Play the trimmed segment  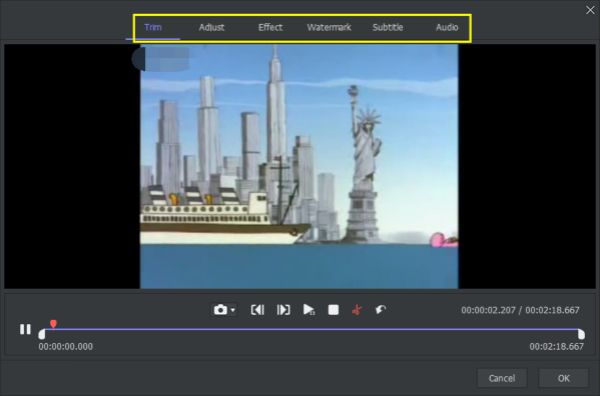point(308,310)
